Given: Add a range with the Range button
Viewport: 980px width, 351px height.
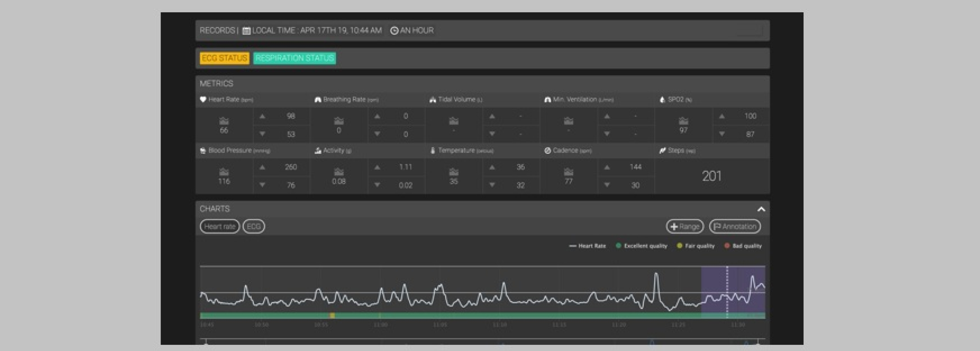Looking at the screenshot, I should [685, 227].
